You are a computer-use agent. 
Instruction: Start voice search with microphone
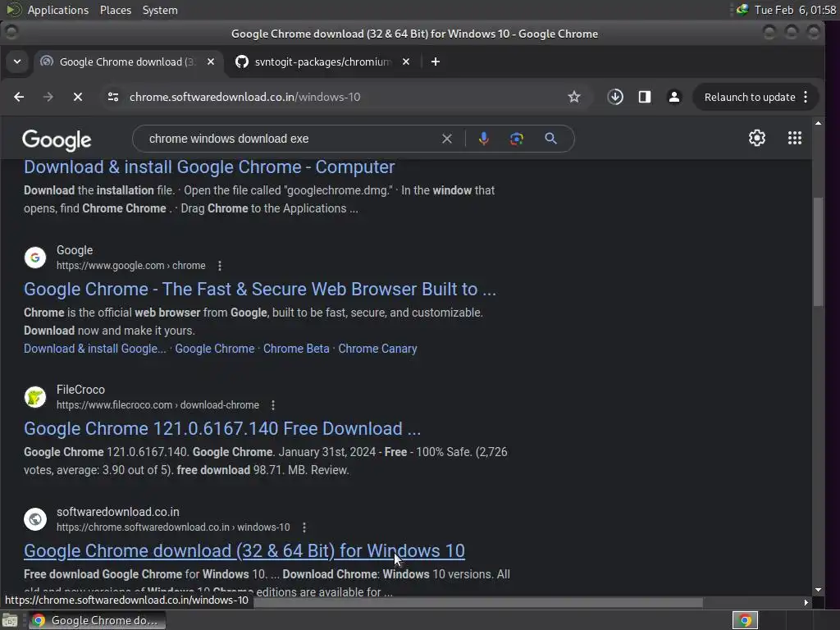click(484, 139)
